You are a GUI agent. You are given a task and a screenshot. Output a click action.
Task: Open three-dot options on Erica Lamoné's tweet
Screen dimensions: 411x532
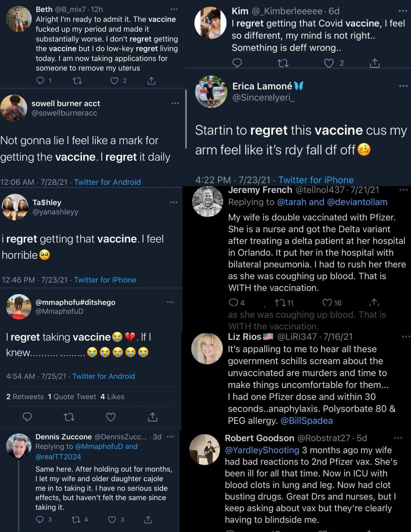(x=403, y=86)
